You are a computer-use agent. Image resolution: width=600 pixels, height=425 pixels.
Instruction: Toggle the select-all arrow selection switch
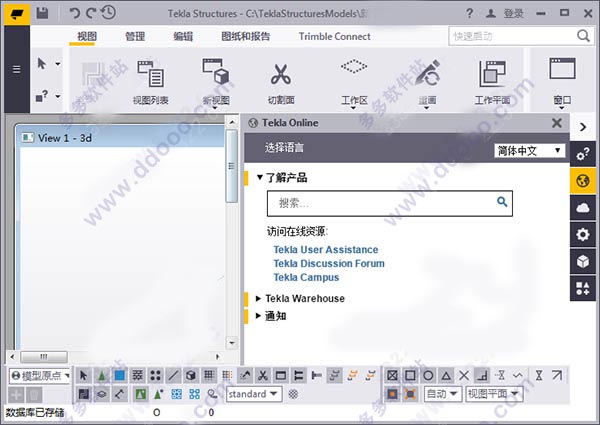tap(83, 376)
